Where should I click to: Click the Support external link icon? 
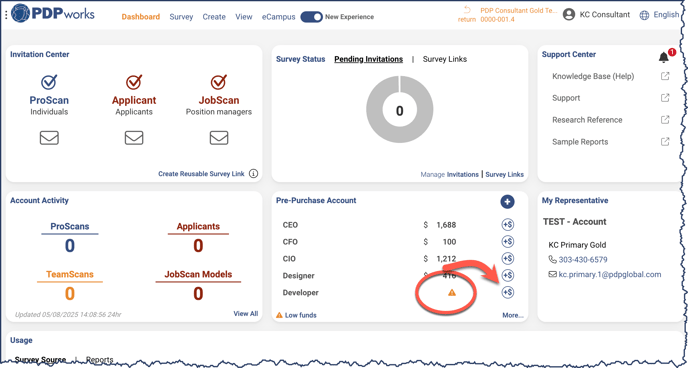click(x=665, y=98)
